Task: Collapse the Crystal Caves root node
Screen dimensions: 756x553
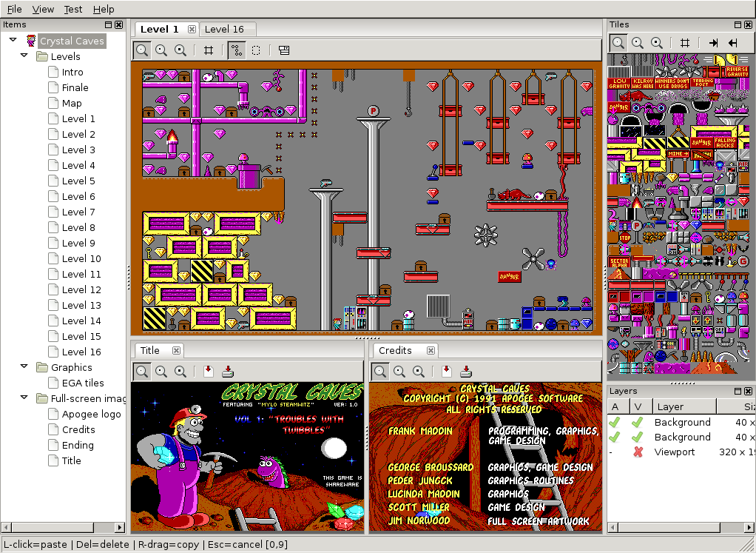Action: point(13,40)
